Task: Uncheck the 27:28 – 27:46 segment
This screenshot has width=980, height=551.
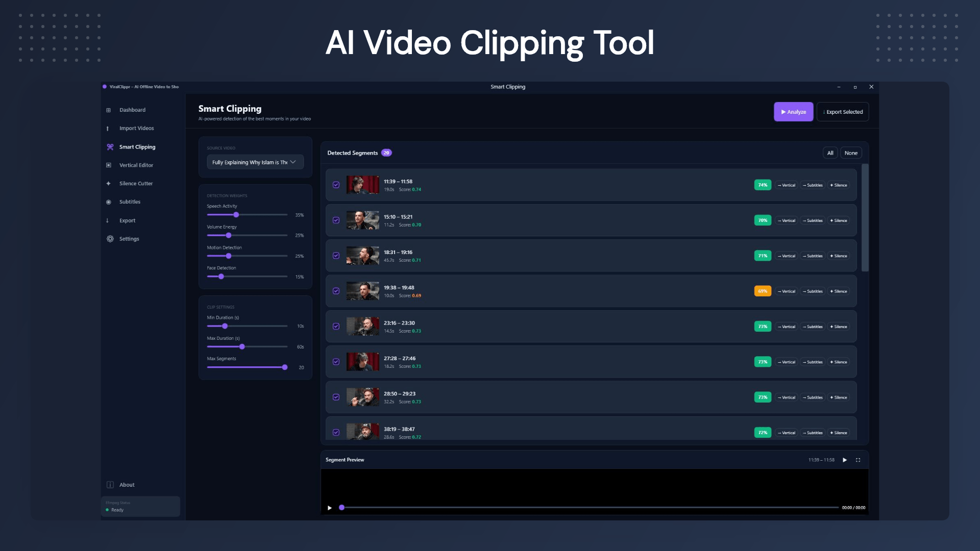Action: pyautogui.click(x=336, y=362)
